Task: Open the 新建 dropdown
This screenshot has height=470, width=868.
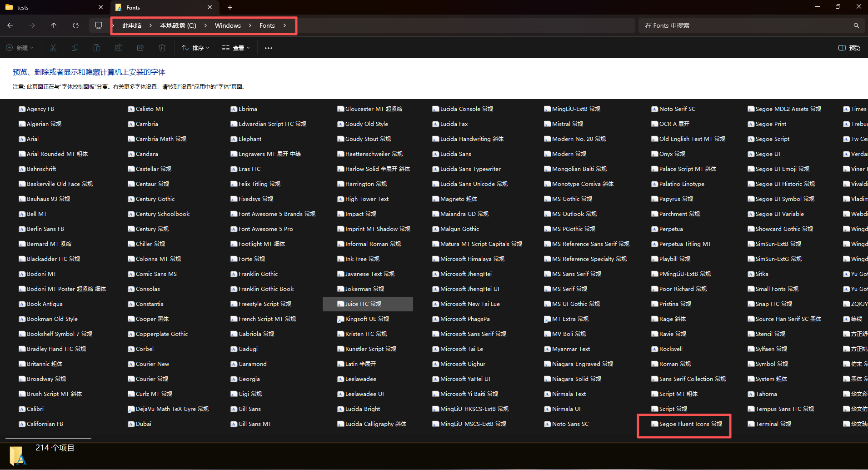Action: pyautogui.click(x=20, y=48)
